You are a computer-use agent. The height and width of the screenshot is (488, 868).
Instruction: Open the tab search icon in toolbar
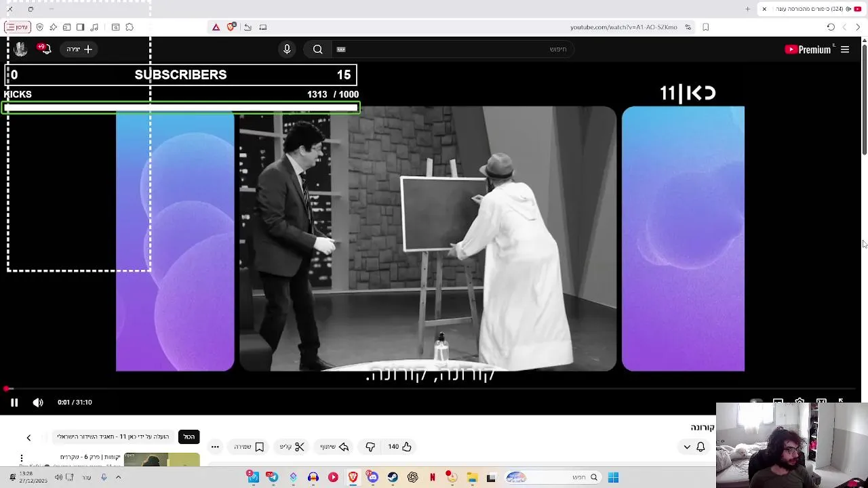(x=115, y=27)
